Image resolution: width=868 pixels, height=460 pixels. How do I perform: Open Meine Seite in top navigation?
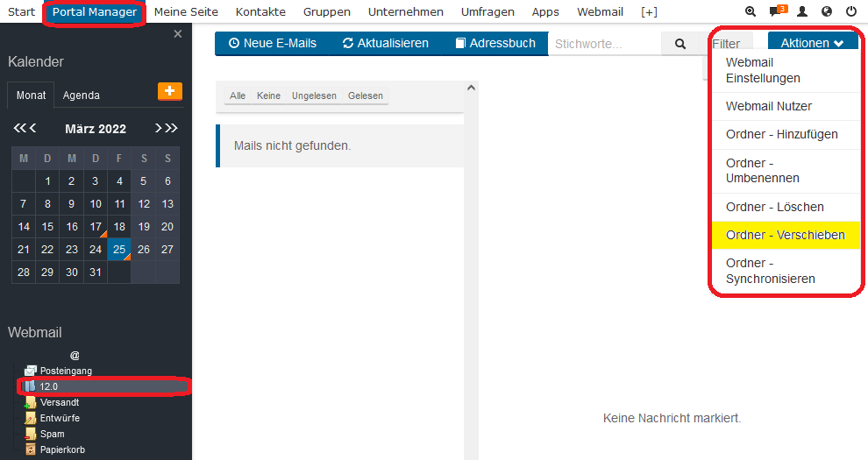186,11
